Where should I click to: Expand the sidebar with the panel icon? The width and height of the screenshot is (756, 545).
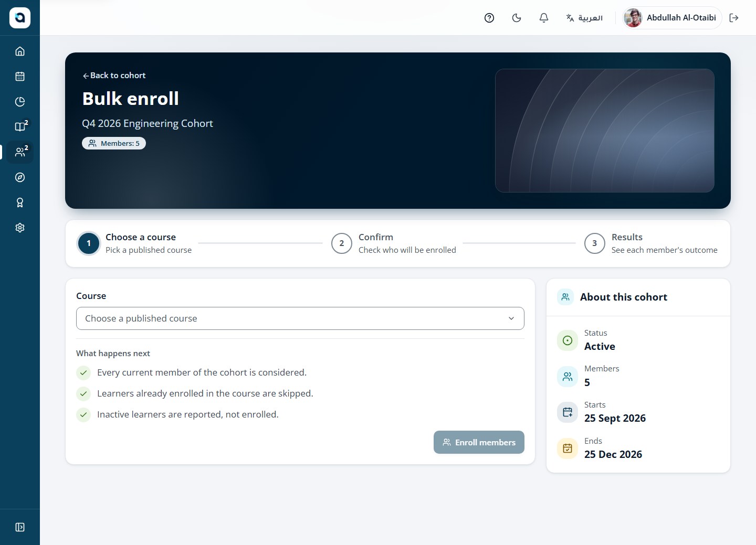tap(20, 527)
